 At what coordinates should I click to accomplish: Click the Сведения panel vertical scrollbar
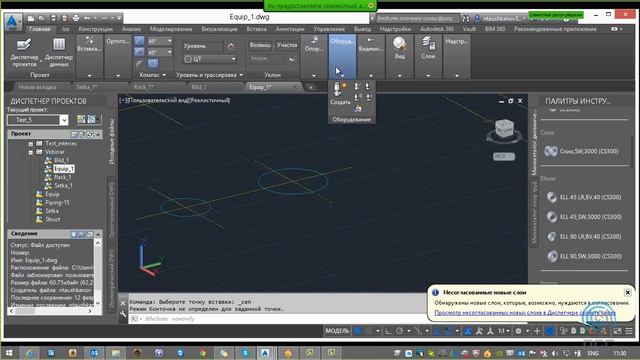coord(98,273)
